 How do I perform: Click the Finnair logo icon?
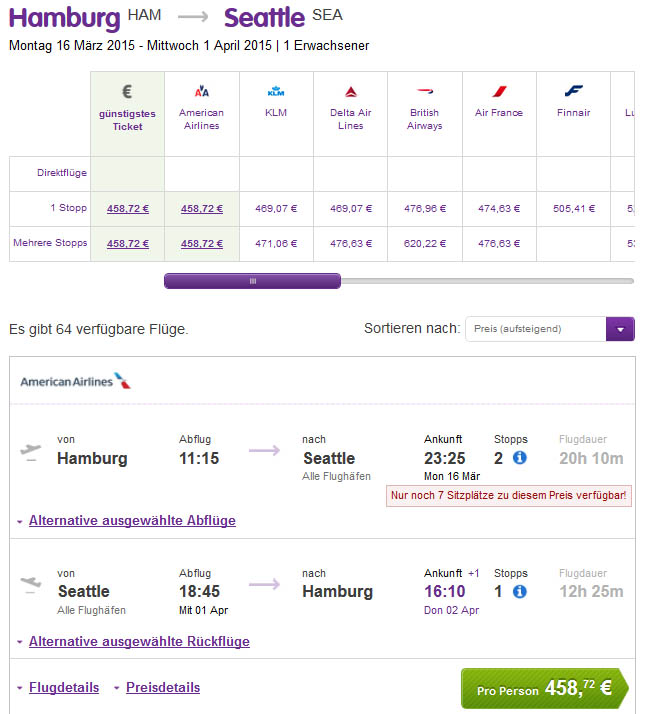click(573, 91)
